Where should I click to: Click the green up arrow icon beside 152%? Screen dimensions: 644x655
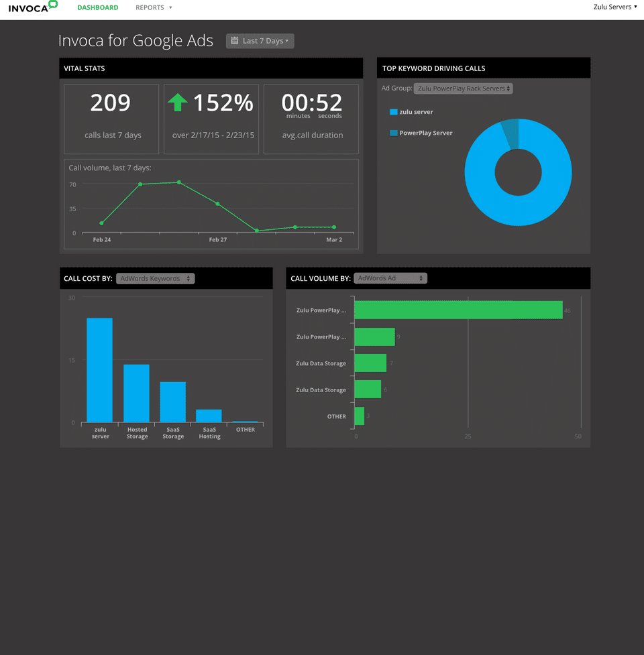[178, 103]
